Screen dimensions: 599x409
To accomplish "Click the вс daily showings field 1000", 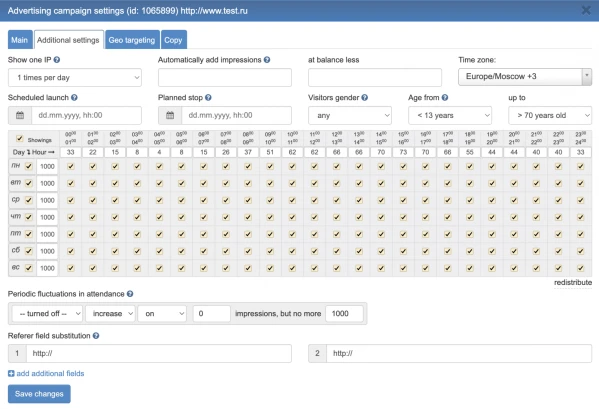I will (47, 268).
